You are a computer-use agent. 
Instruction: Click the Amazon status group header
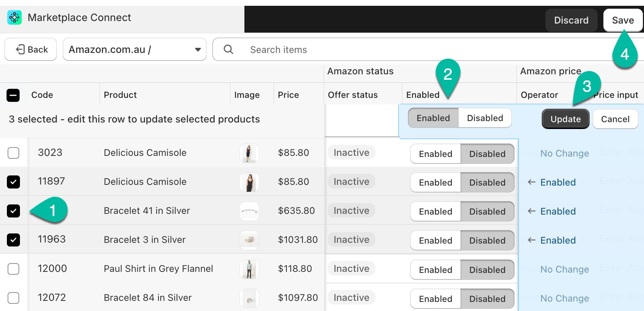[x=360, y=71]
